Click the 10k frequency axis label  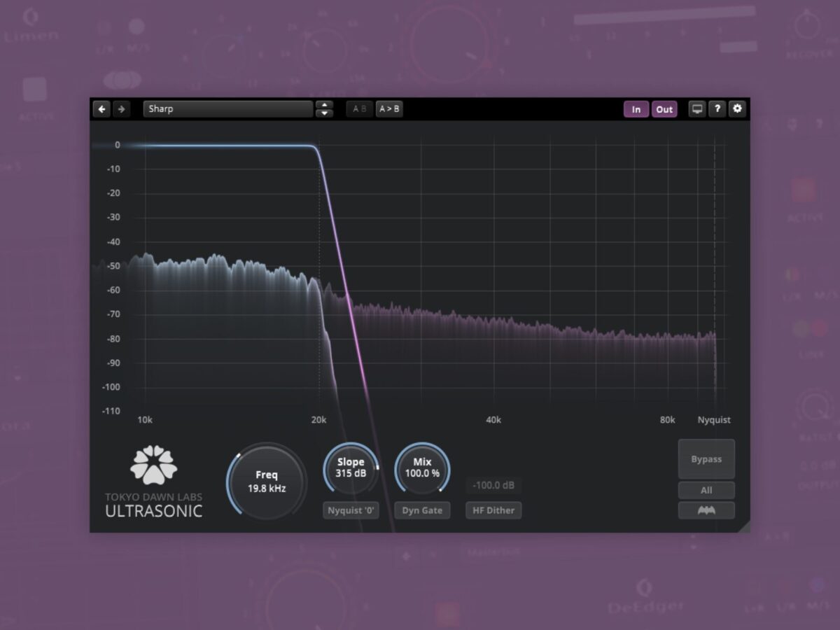[145, 420]
